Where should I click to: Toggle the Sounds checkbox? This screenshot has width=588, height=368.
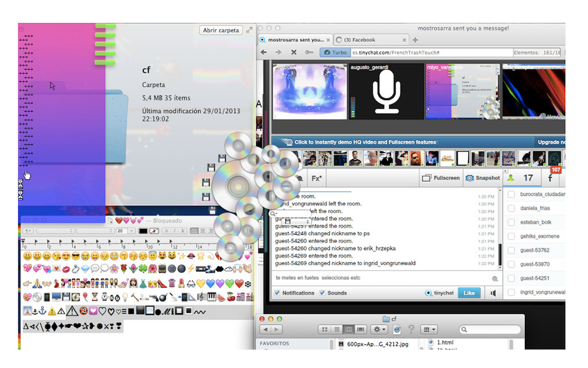[x=322, y=293]
